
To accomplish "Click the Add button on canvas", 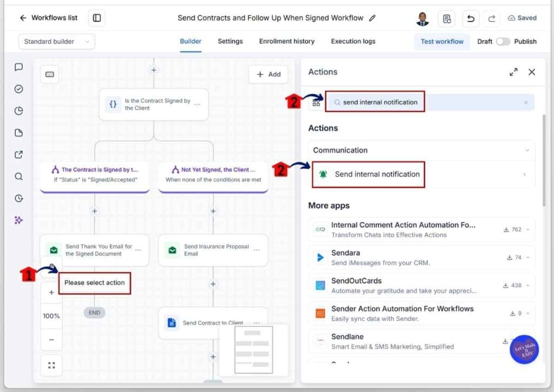I will tap(268, 75).
